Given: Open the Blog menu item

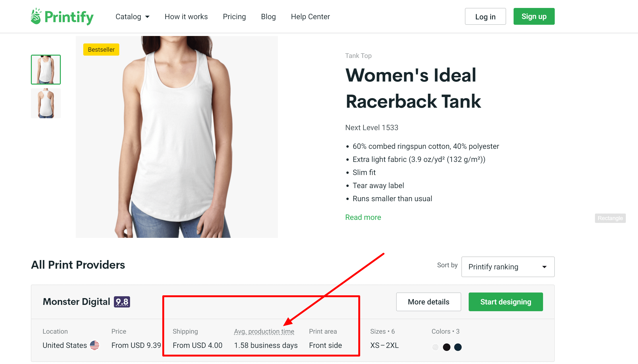Looking at the screenshot, I should pos(268,17).
